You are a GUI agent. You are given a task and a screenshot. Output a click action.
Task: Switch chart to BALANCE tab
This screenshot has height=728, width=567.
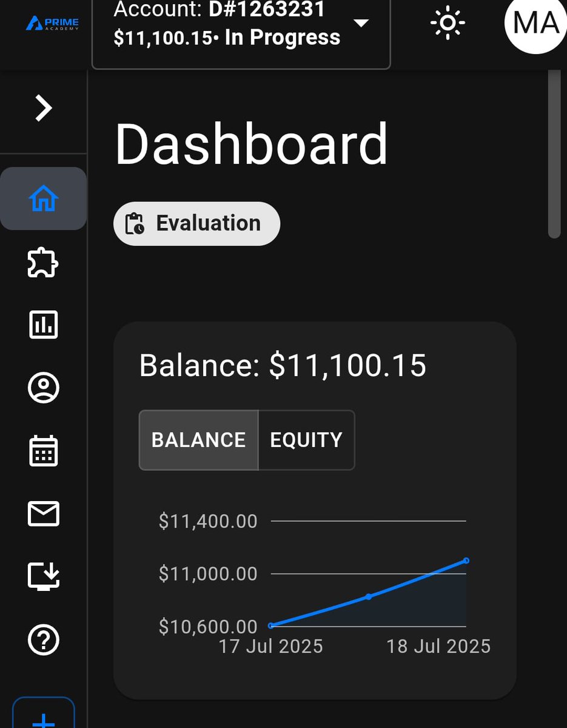pyautogui.click(x=198, y=440)
